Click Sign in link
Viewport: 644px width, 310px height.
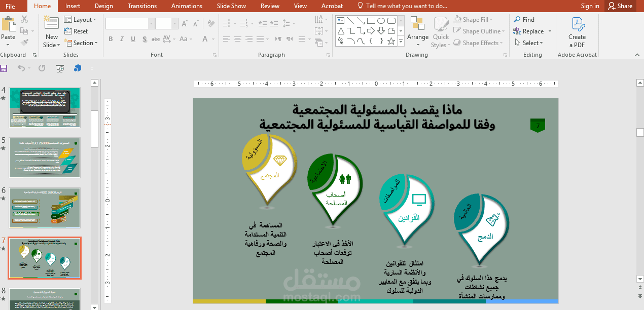click(x=590, y=6)
